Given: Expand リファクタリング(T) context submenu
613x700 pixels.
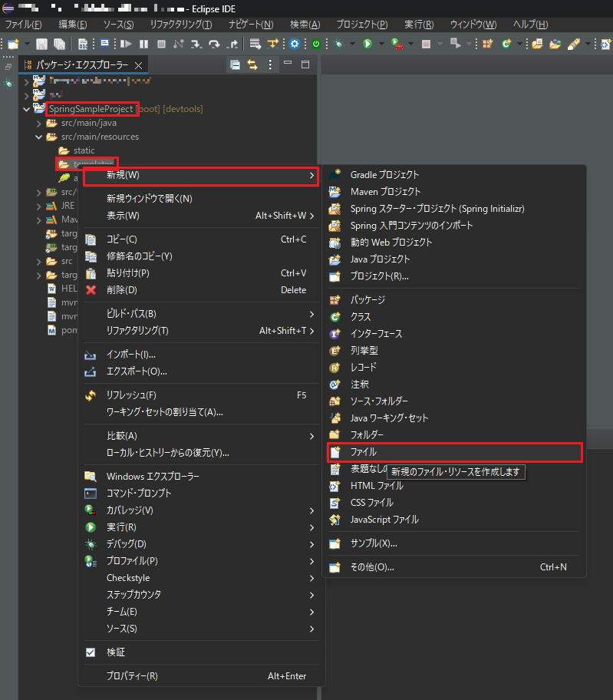Looking at the screenshot, I should [201, 331].
